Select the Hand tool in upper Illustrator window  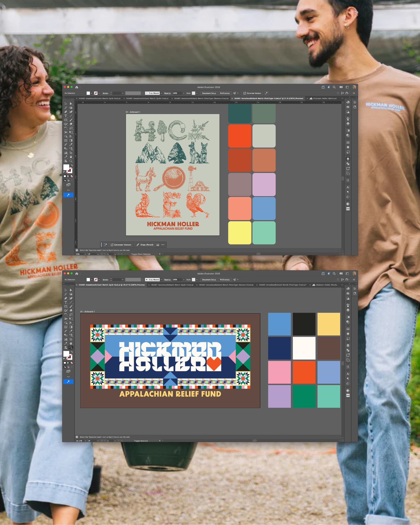(x=71, y=157)
